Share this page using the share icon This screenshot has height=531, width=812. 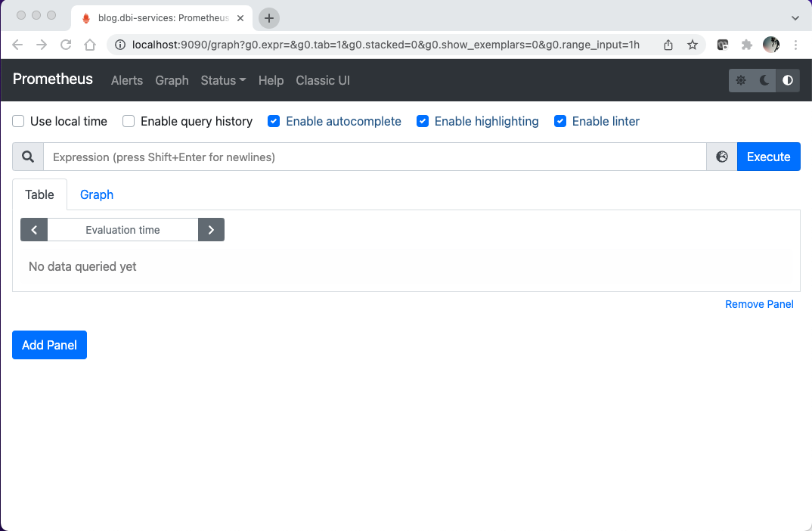tap(668, 45)
